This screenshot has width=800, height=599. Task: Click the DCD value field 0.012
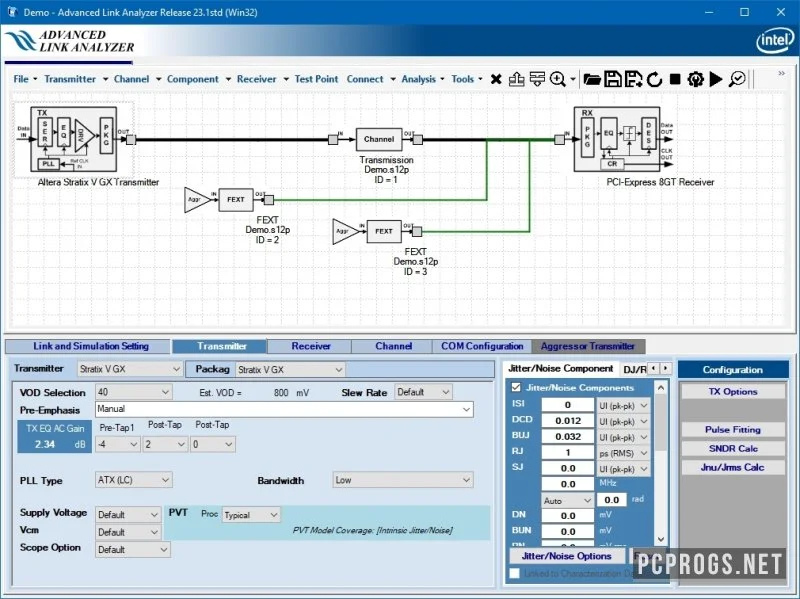click(x=567, y=421)
